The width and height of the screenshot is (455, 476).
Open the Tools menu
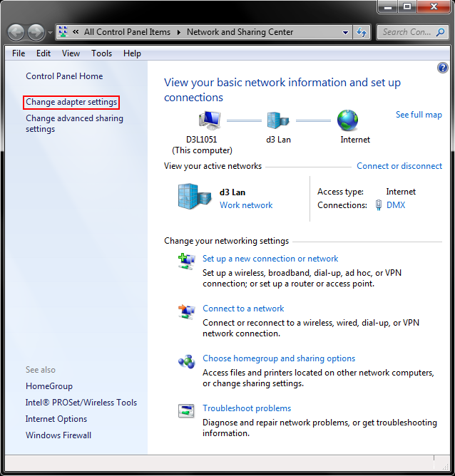click(102, 53)
